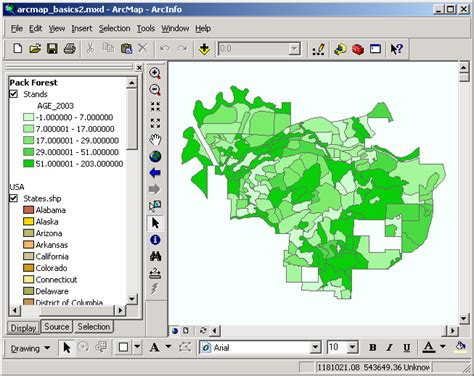
Task: Toggle Italic text formatting
Action: (x=389, y=348)
